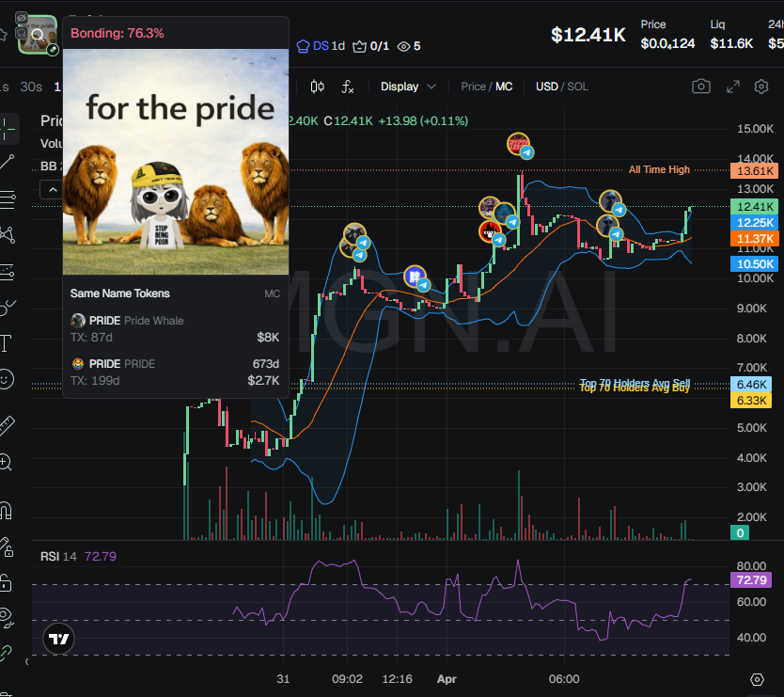The width and height of the screenshot is (784, 697).
Task: Click the red-avatar Telegram call marker
Action: pos(492,233)
